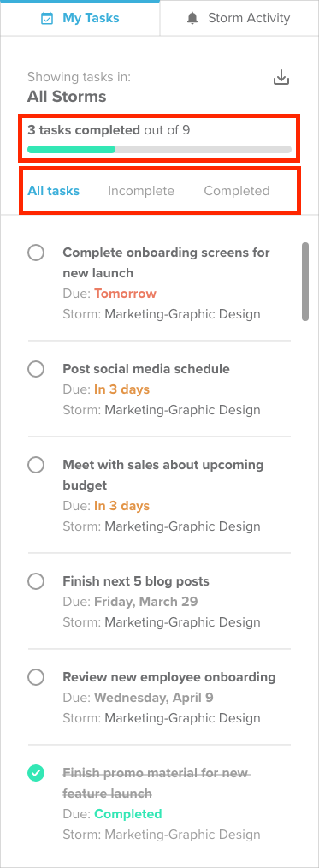Screen dimensions: 319x868
Task: Click the bell icon beside Storm Activity
Action: [x=192, y=18]
